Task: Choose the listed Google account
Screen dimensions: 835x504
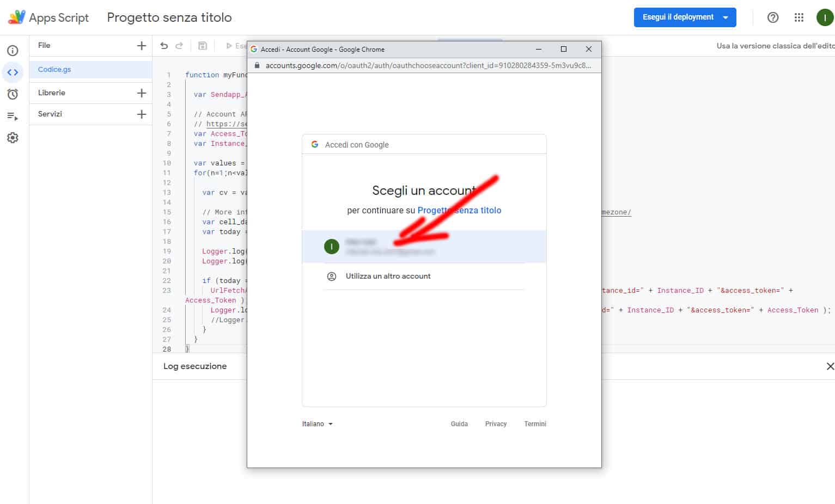Action: pos(424,247)
